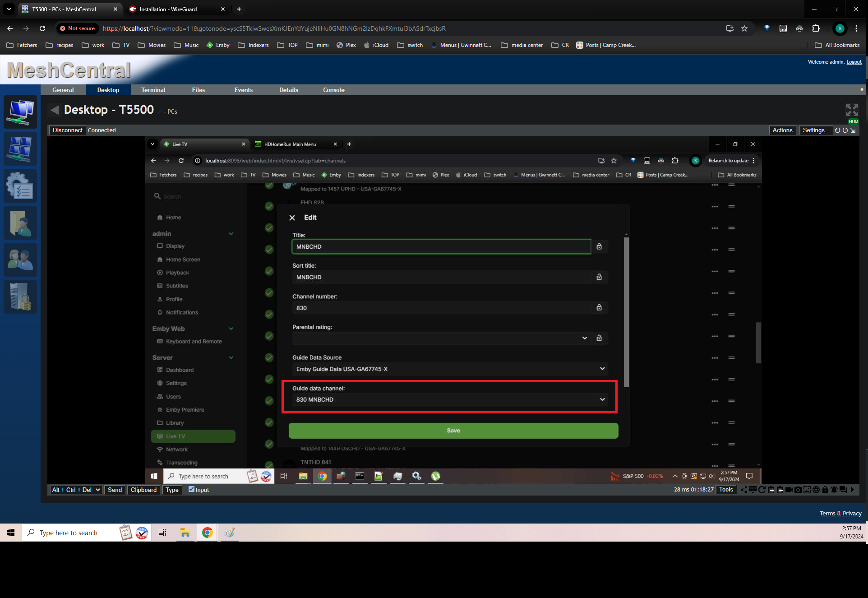Image resolution: width=868 pixels, height=598 pixels.
Task: Open the Logout link
Action: [x=854, y=62]
